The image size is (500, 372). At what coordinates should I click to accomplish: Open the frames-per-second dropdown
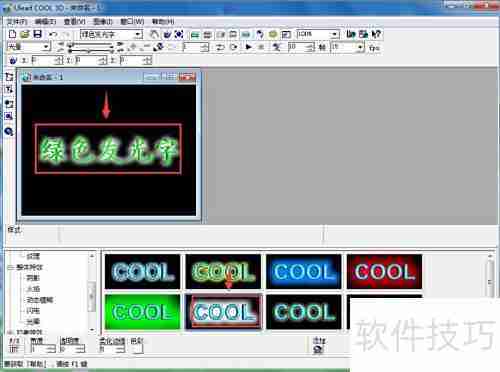360,47
